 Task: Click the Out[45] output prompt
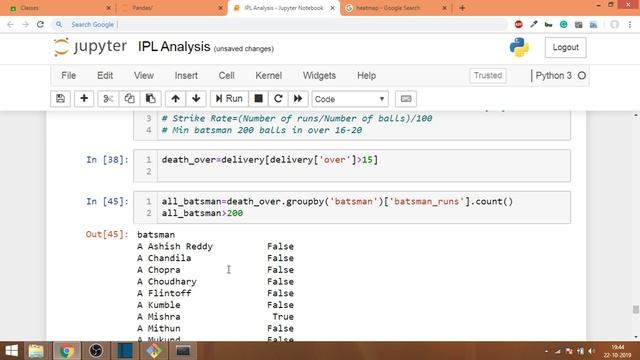click(x=107, y=234)
